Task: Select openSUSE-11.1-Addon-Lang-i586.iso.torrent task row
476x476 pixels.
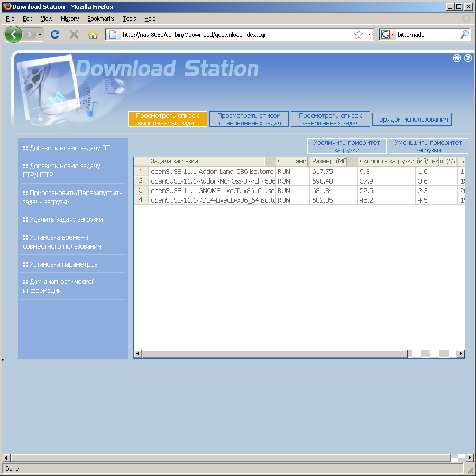Action: pos(299,171)
